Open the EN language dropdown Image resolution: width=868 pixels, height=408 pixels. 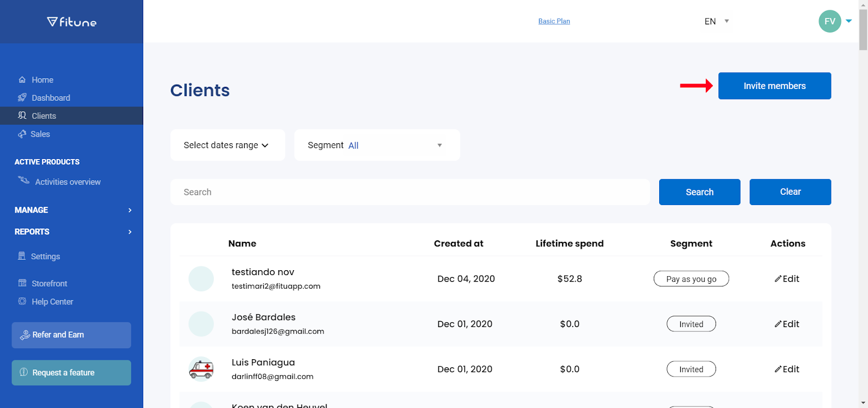point(716,21)
